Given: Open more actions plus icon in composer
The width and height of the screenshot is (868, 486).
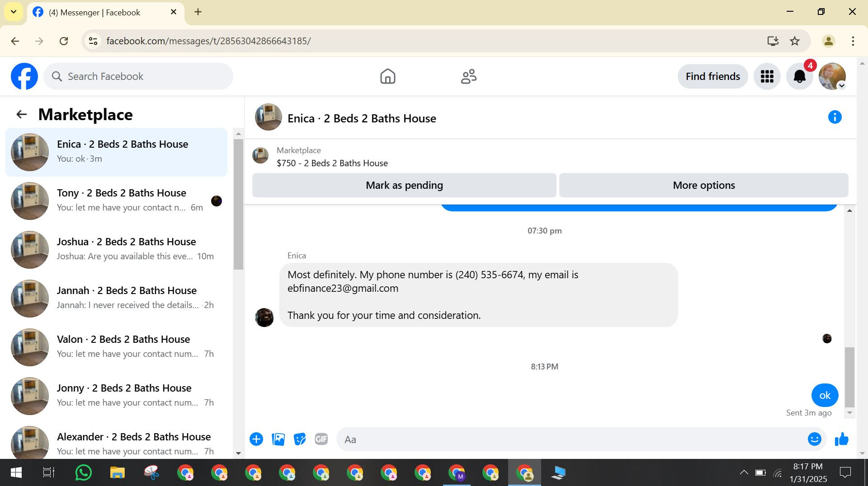Looking at the screenshot, I should [256, 439].
